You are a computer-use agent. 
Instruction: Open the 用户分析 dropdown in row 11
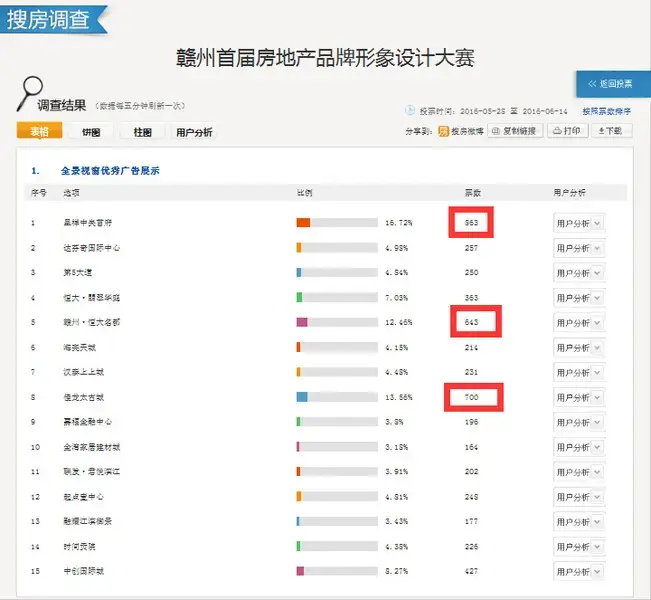[579, 472]
